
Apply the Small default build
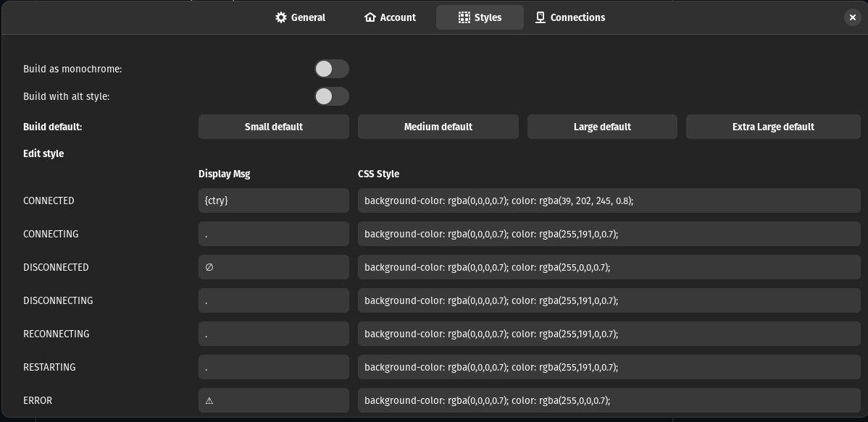tap(274, 127)
